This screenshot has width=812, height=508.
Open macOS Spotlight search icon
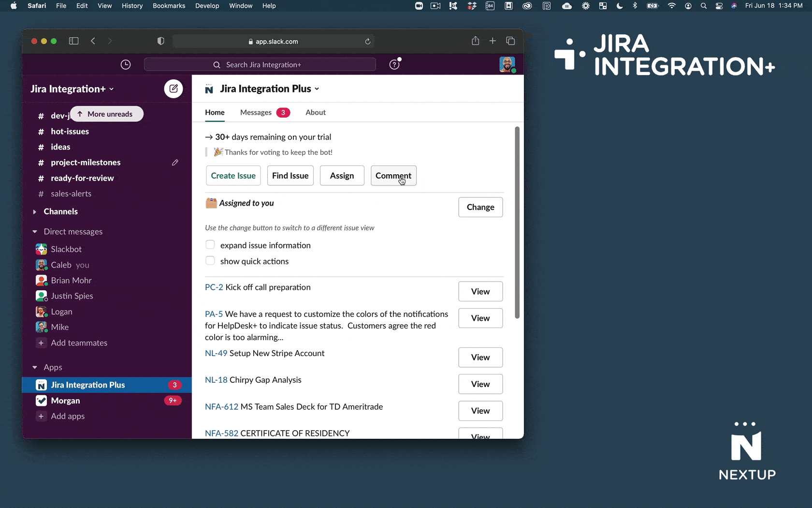click(704, 6)
